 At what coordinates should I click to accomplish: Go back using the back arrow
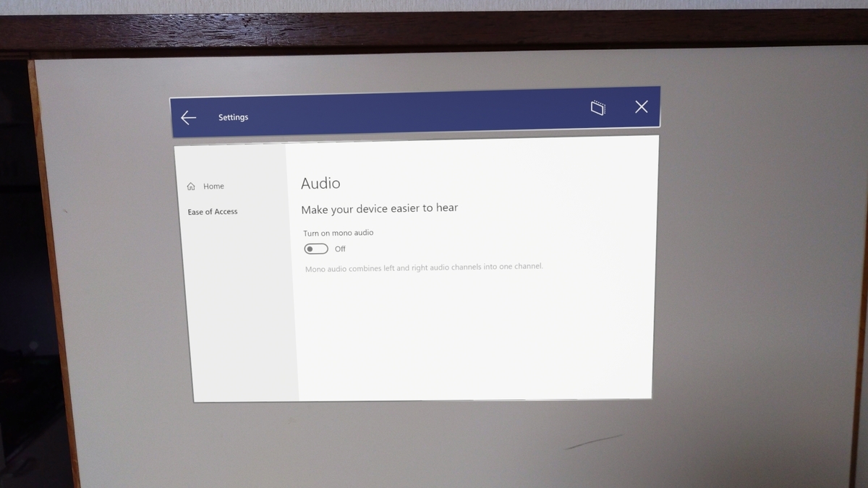coord(189,118)
